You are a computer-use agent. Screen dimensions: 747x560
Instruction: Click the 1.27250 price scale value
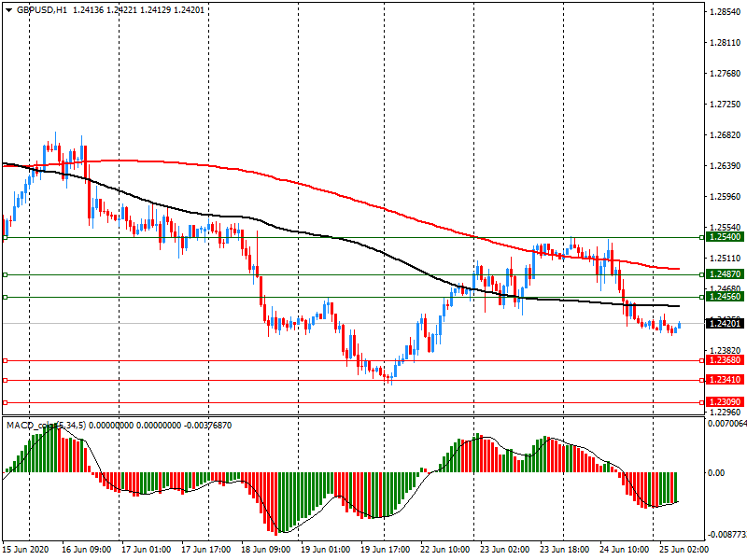click(726, 105)
